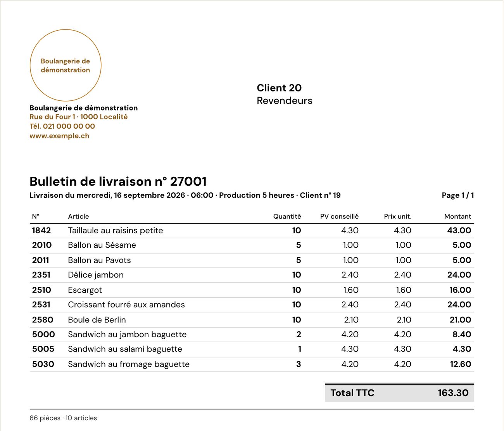Click "Sandwich au salami baguette"

125,349
